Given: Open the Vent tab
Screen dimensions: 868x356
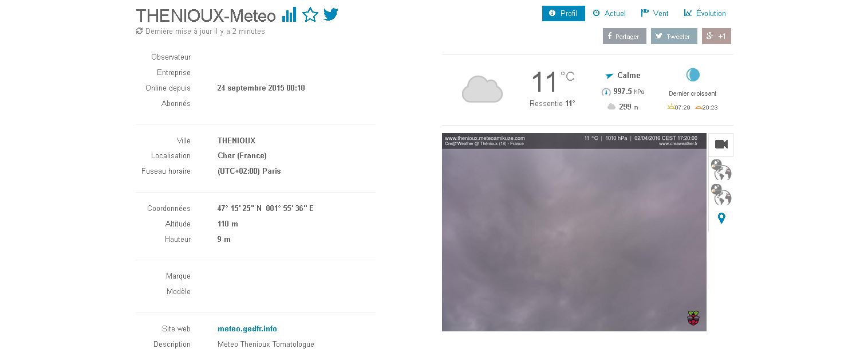Looking at the screenshot, I should pyautogui.click(x=654, y=13).
